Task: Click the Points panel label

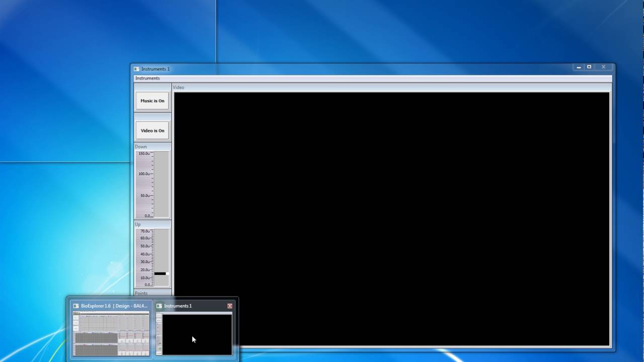Action: [141, 293]
